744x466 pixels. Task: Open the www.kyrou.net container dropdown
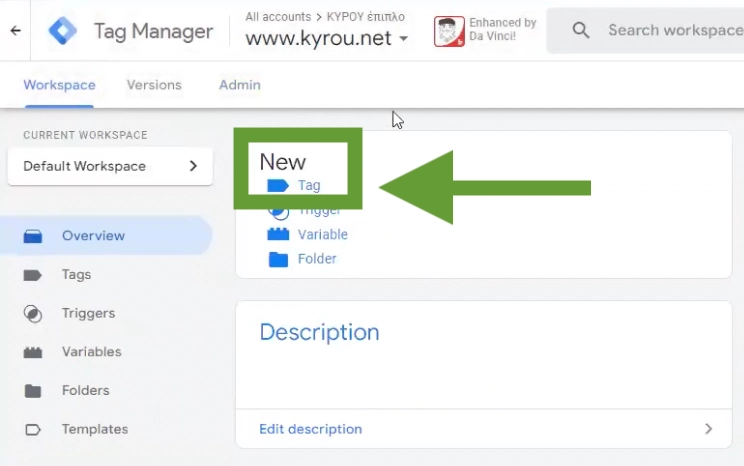click(326, 38)
